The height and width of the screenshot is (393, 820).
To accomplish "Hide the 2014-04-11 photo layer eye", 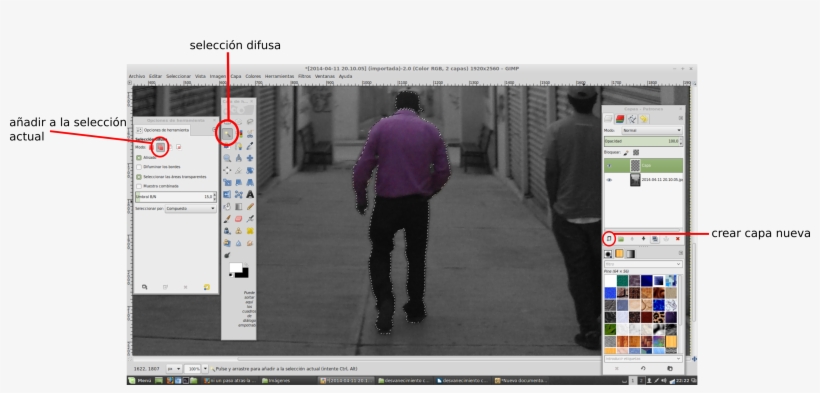I will click(609, 180).
